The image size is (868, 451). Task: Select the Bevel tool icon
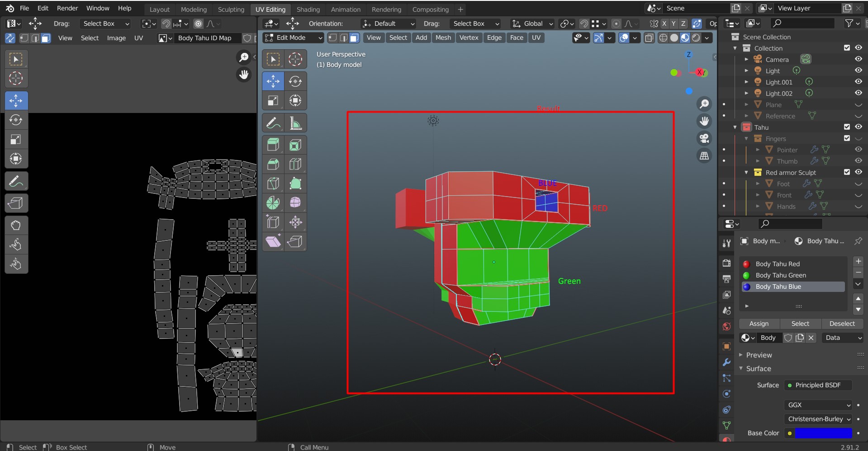click(273, 164)
